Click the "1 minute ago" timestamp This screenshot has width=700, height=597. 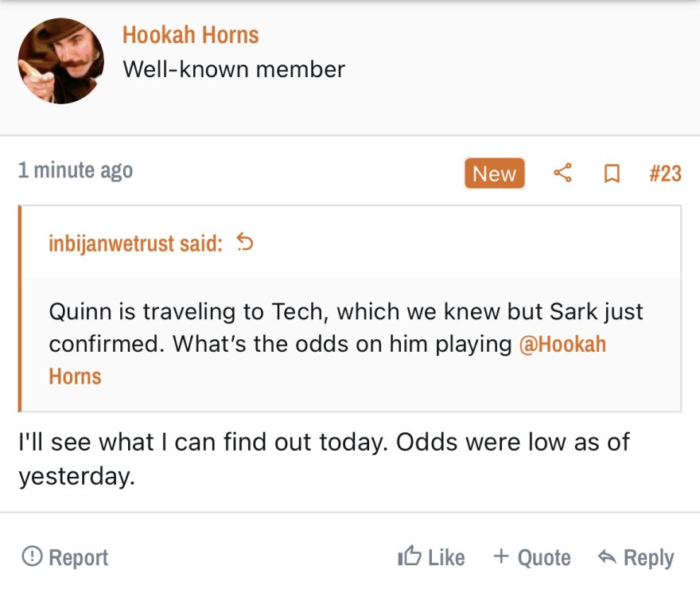[76, 170]
